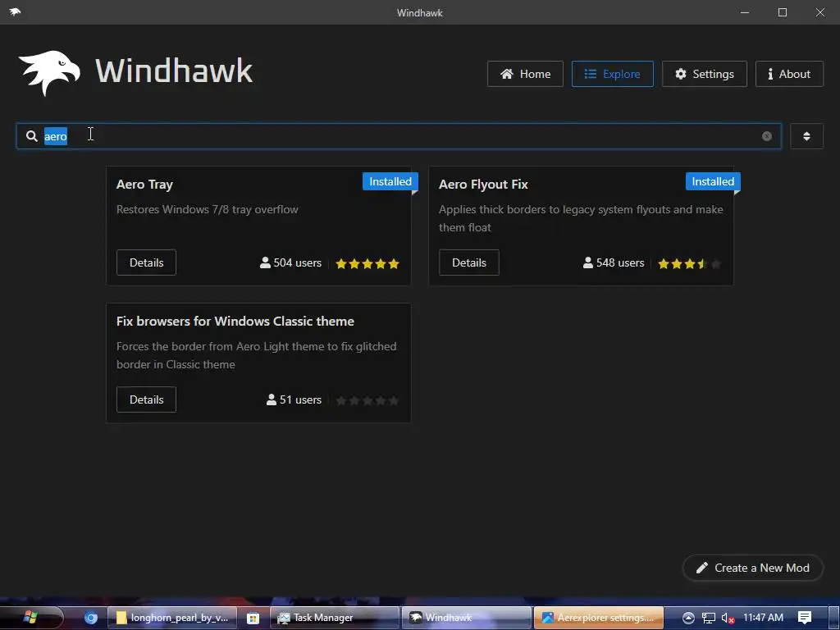Click the Aero Flyout Fix description text
The width and height of the screenshot is (840, 630).
pos(581,218)
